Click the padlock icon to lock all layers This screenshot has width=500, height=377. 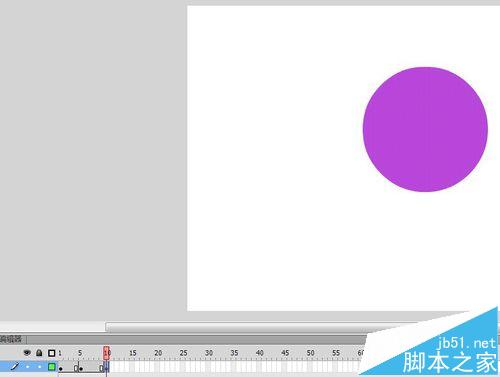tap(39, 352)
